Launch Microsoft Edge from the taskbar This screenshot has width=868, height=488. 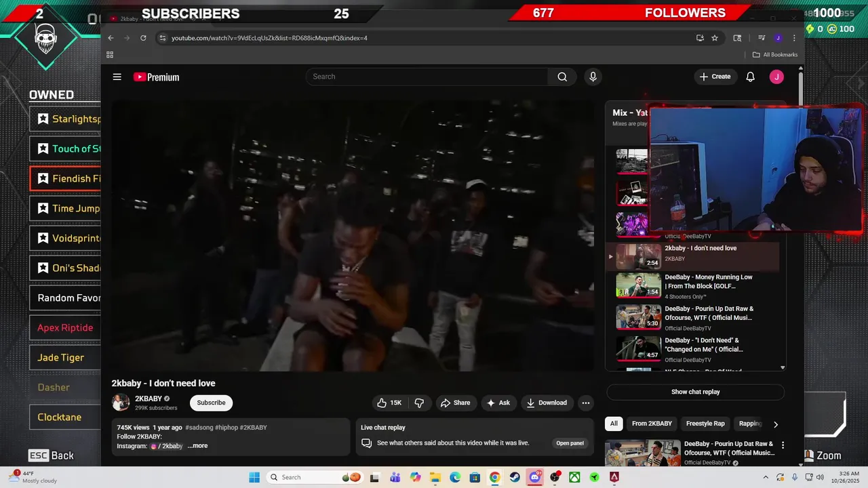(454, 477)
